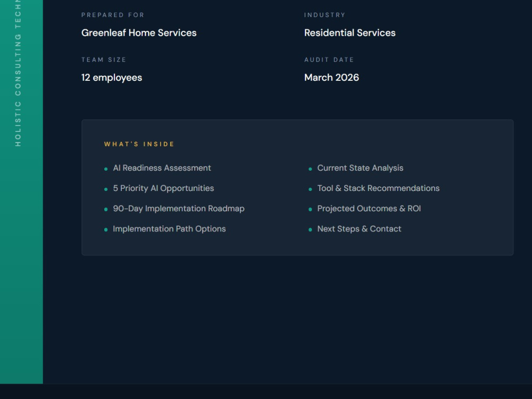The height and width of the screenshot is (399, 532).
Task: Click the '12 employees' team size value
Action: [x=112, y=78]
